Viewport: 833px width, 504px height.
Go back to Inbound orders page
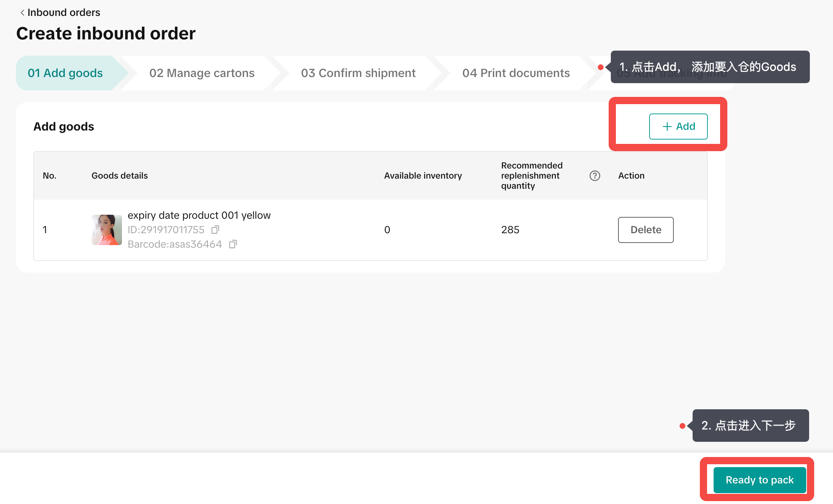tap(64, 13)
